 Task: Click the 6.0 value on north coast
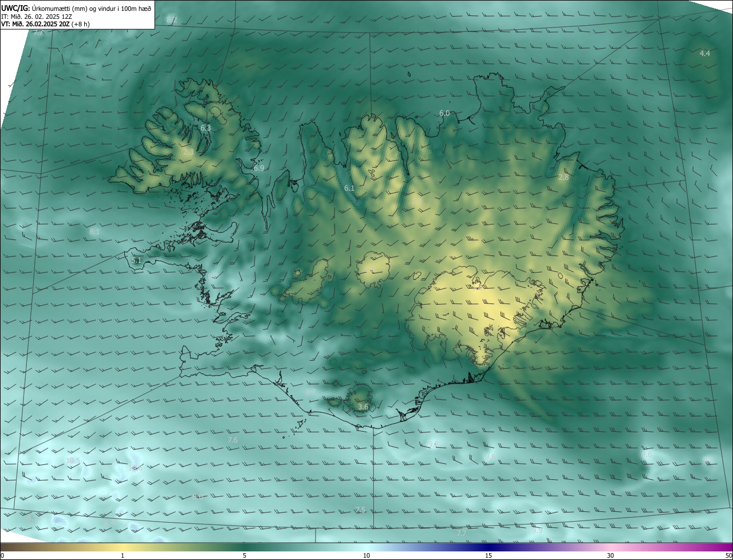coord(444,113)
